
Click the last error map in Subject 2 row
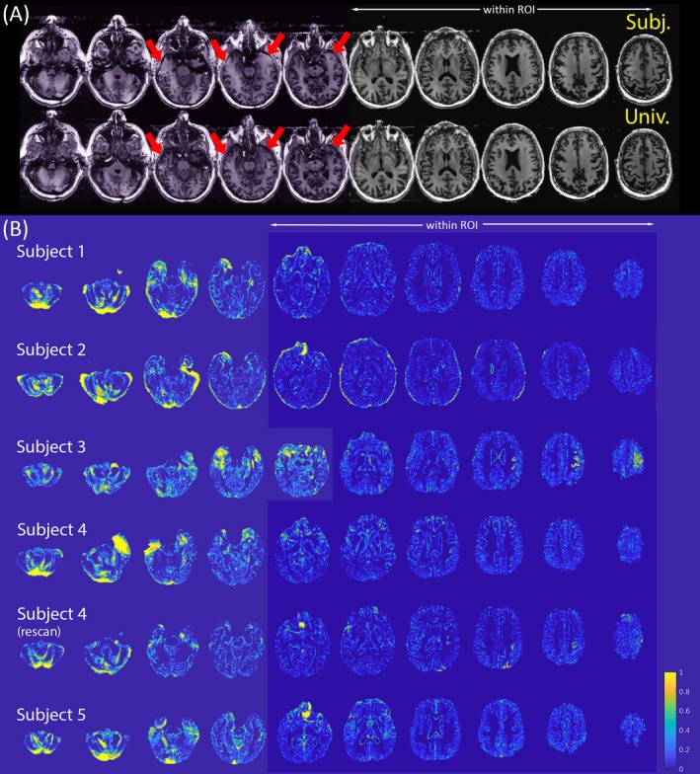[x=629, y=371]
